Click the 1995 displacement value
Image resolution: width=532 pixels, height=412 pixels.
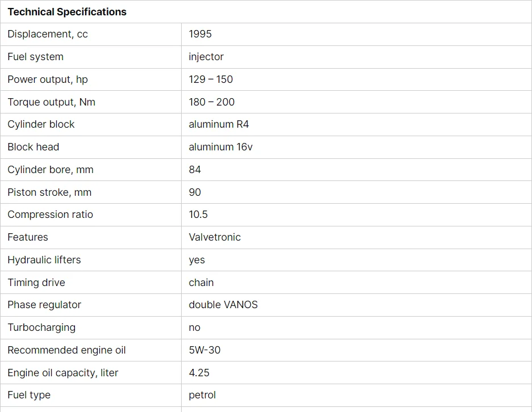point(200,34)
